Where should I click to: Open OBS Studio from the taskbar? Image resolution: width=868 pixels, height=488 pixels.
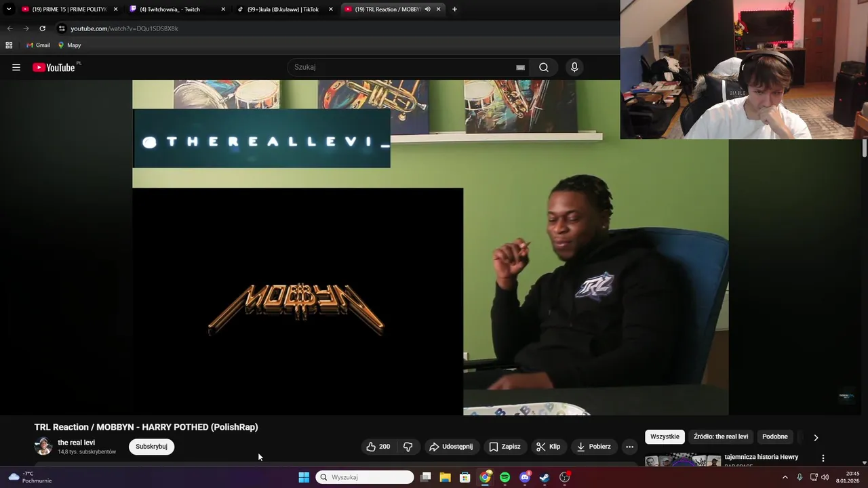[x=564, y=477]
